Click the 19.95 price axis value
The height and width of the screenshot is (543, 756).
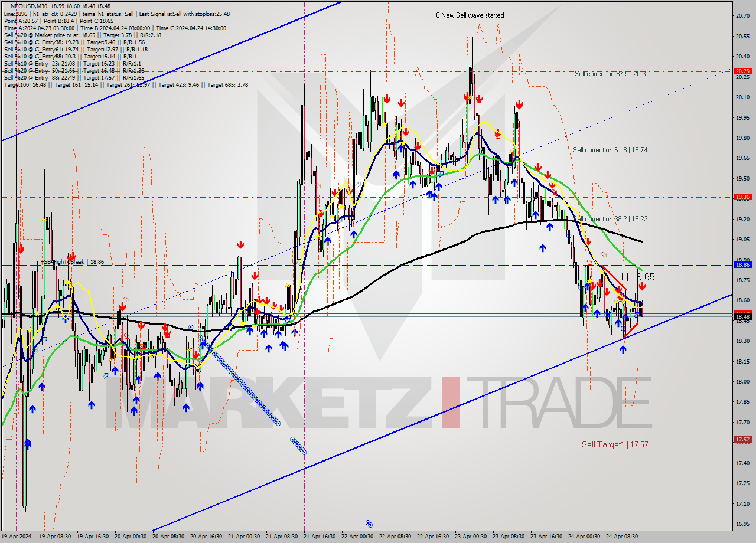(x=742, y=117)
